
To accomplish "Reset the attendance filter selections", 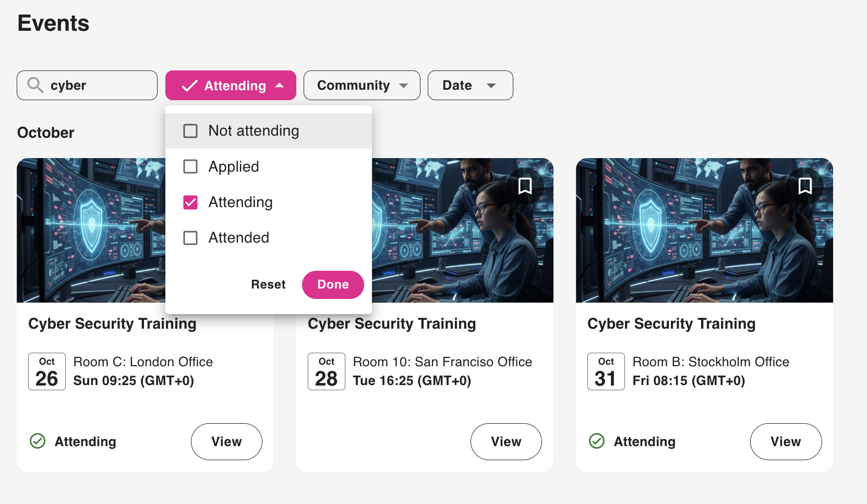I will (268, 284).
